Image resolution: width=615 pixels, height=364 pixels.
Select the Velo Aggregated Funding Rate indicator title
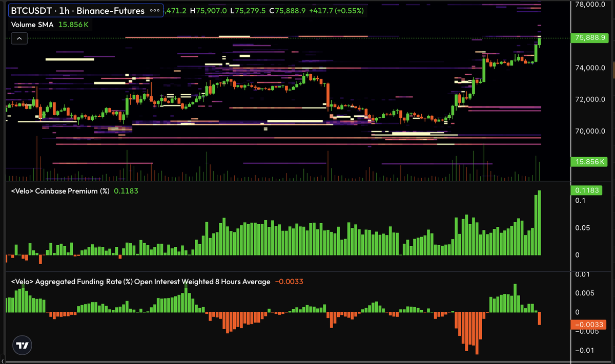tap(140, 282)
